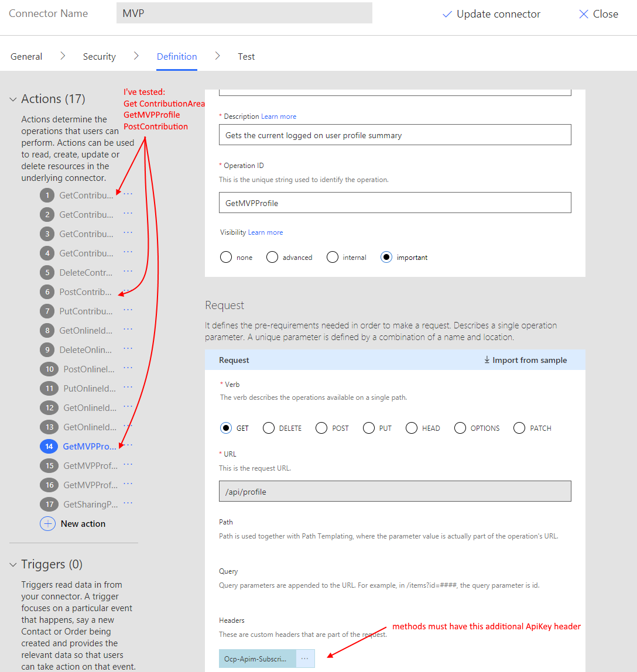Open ellipsis menu for action 11 PutOnlineId
The image size is (637, 672).
(x=128, y=388)
